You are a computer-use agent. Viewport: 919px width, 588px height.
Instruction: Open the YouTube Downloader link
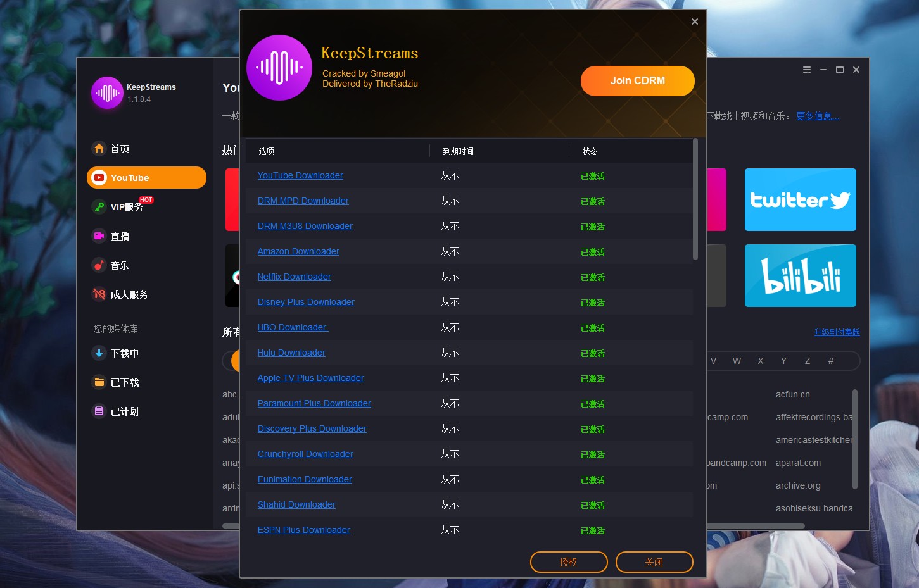click(300, 175)
